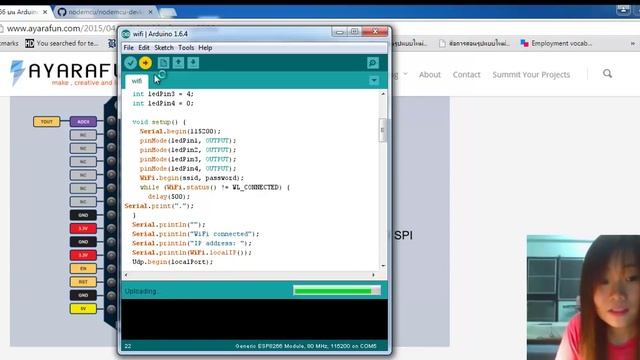The height and width of the screenshot is (360, 640).
Task: Click the browser address bar with ayarafun URL
Action: pyautogui.click(x=61, y=29)
